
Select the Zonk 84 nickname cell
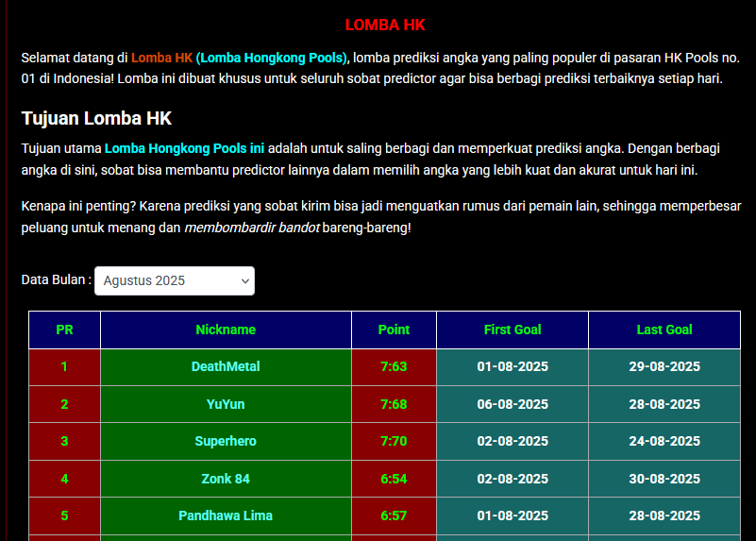pyautogui.click(x=226, y=479)
